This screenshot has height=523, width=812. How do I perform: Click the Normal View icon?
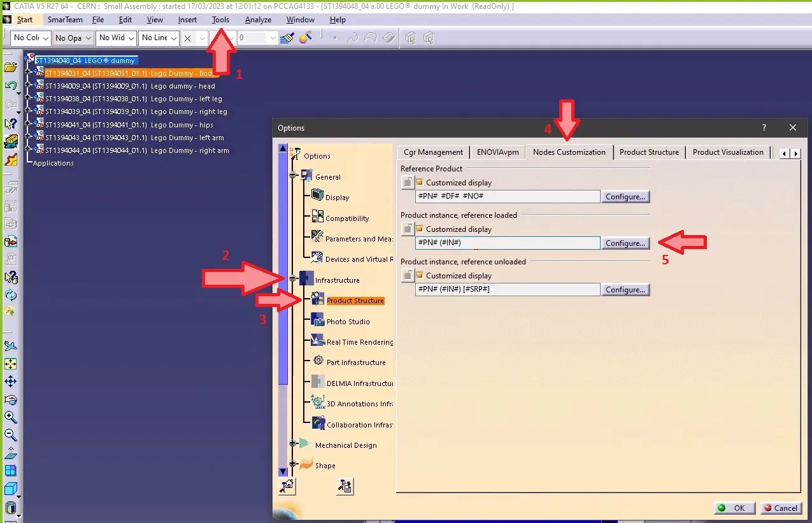click(10, 453)
